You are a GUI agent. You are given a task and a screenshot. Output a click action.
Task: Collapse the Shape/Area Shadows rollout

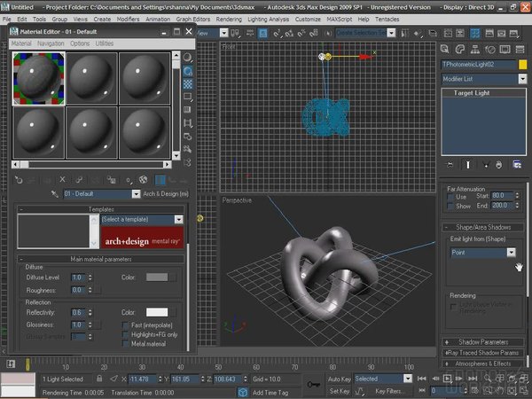[483, 227]
